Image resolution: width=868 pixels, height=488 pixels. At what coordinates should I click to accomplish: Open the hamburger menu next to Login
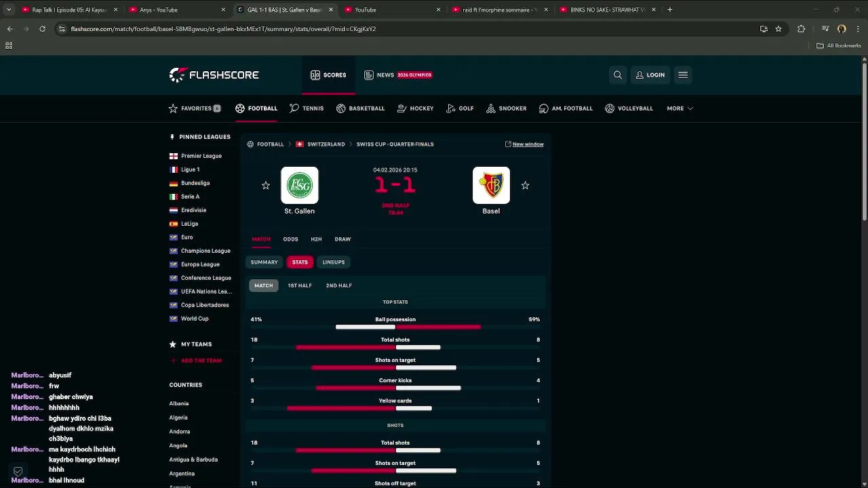click(x=683, y=75)
